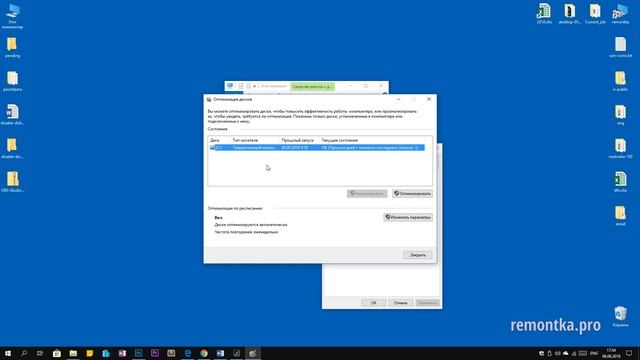
Task: Select the OBS-Studio folder icon on the desktop
Action: (x=12, y=182)
